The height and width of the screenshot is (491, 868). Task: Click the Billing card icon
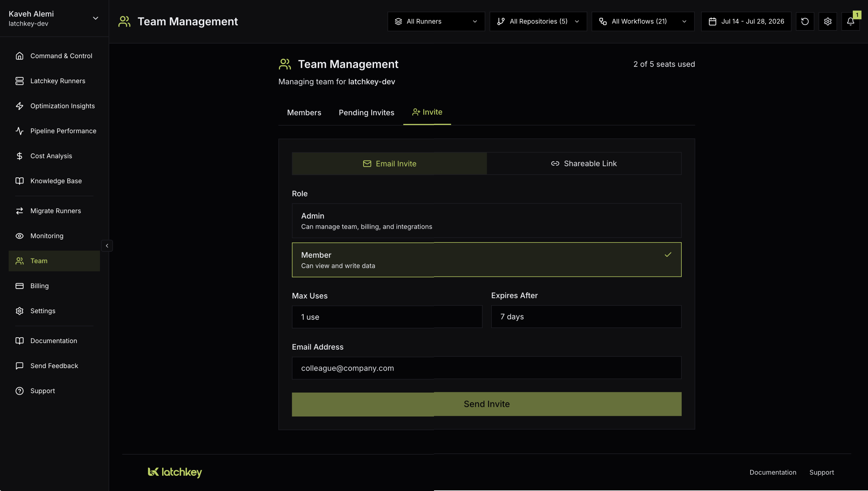coord(20,286)
